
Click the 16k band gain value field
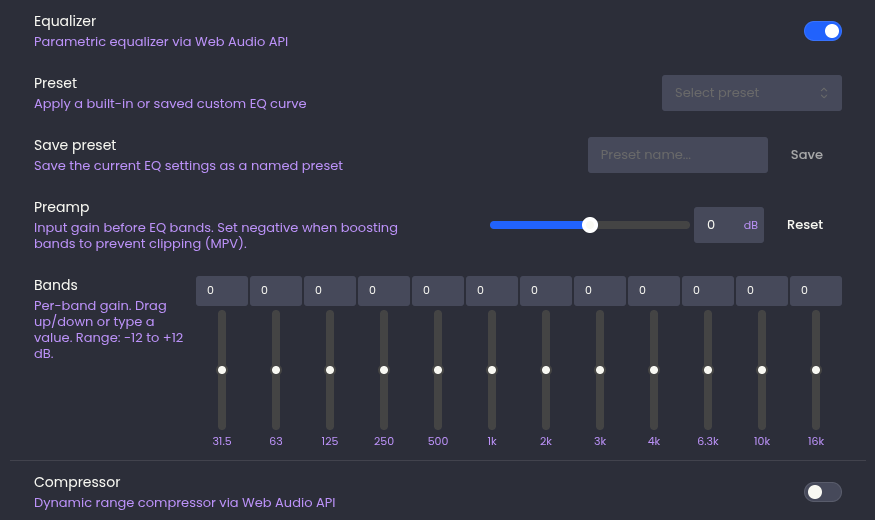point(816,291)
